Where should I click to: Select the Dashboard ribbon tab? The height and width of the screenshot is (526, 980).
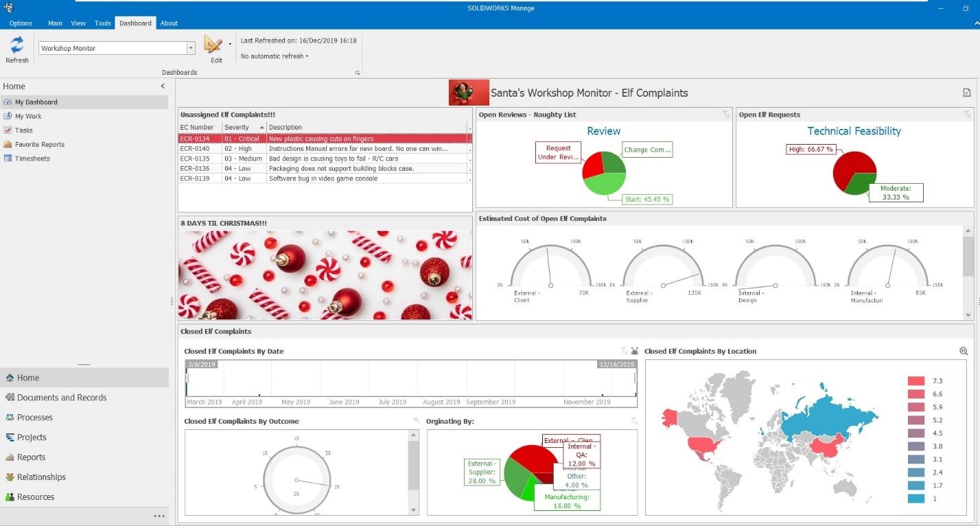[135, 23]
